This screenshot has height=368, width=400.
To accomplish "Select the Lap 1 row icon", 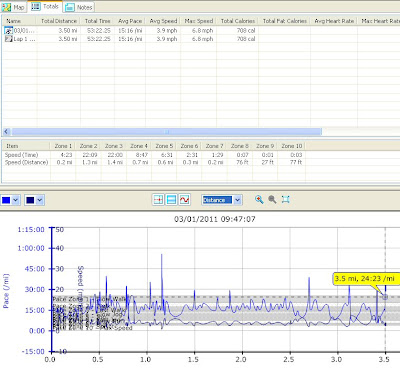I will click(x=8, y=39).
